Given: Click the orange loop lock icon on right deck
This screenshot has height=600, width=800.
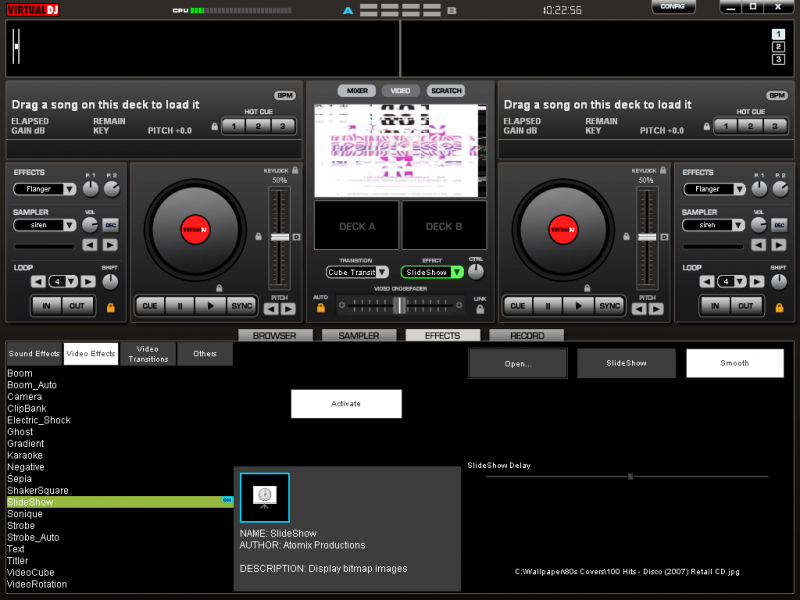Looking at the screenshot, I should pyautogui.click(x=778, y=307).
